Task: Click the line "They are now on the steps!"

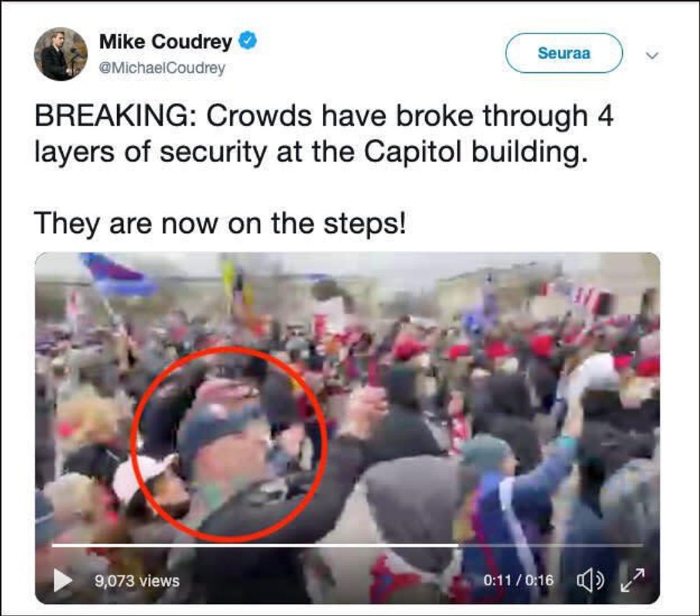Action: point(220,223)
